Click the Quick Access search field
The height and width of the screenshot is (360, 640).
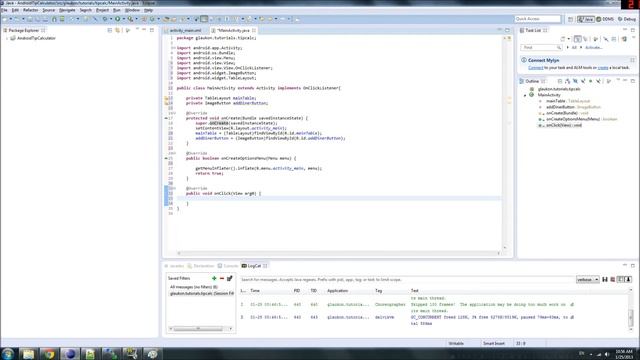click(538, 19)
